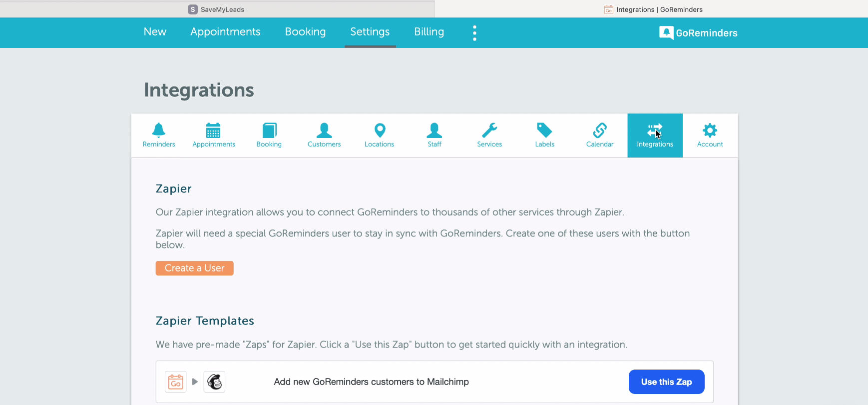
Task: Click Use this Zap for Mailchimp
Action: (667, 382)
